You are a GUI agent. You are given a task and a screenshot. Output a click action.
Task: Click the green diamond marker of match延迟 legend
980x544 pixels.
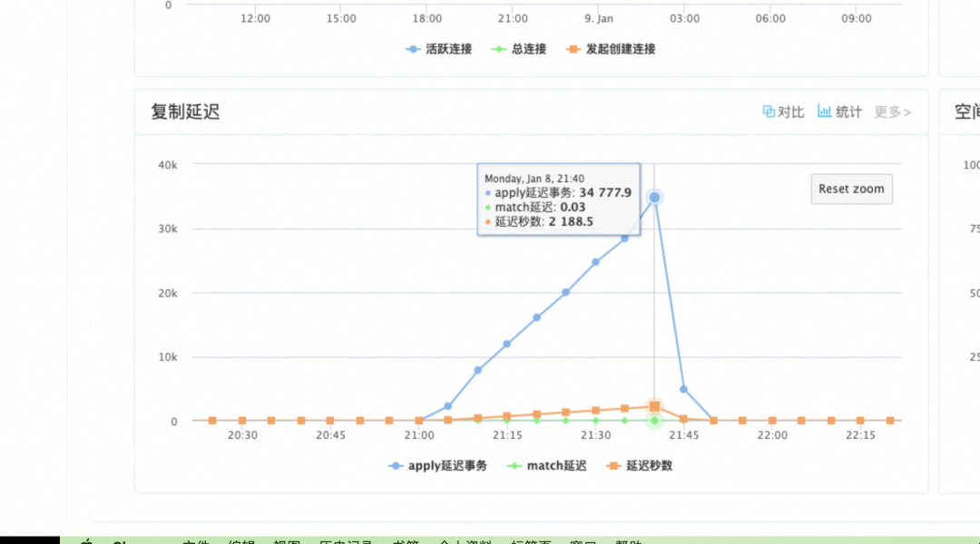point(514,466)
